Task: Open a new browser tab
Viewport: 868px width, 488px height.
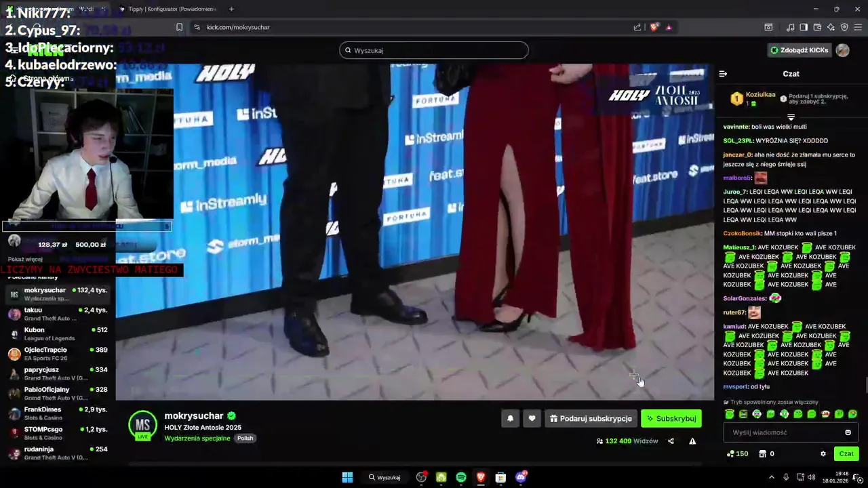Action: (231, 9)
